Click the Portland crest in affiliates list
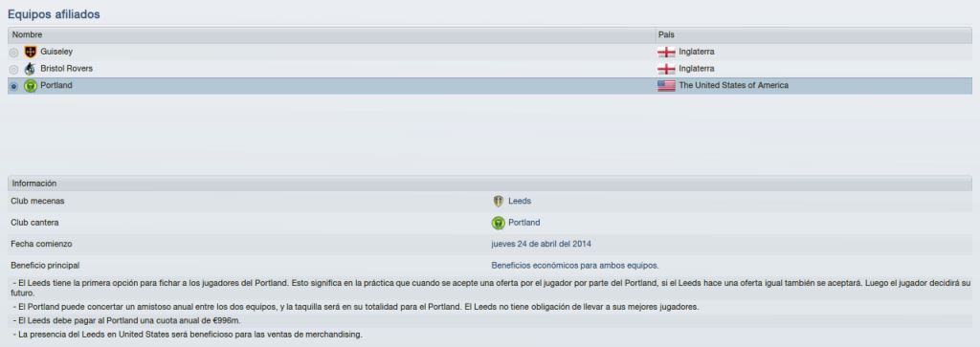980x347 pixels. pos(30,85)
